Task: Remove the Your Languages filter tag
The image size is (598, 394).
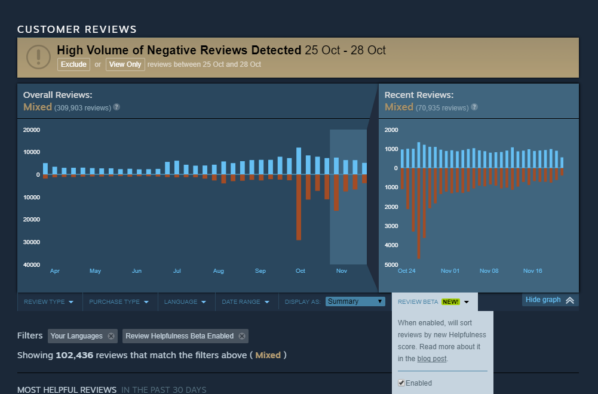Action: click(111, 336)
